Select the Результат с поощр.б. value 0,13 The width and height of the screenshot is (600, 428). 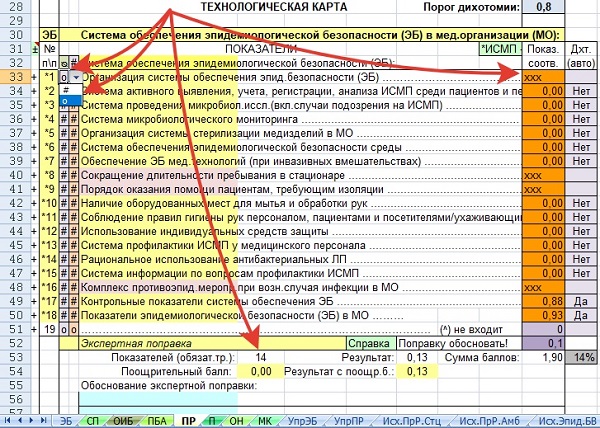pyautogui.click(x=417, y=371)
